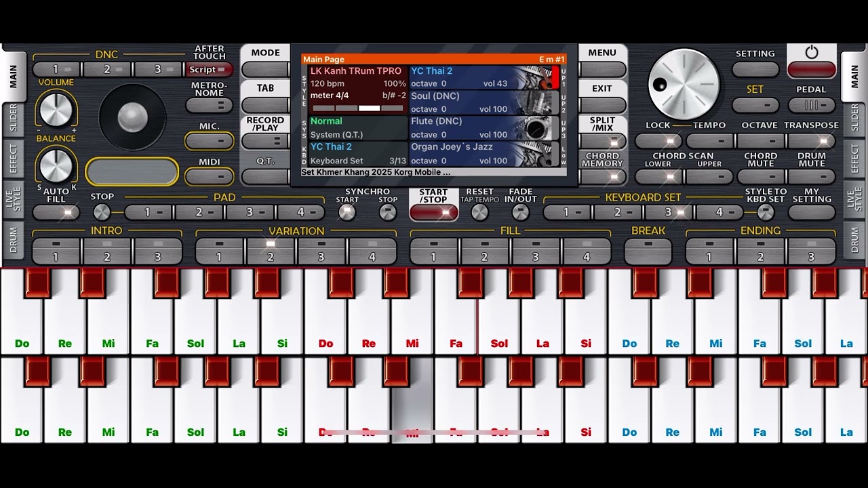Select VARIATION 2
868x488 pixels.
point(270,251)
